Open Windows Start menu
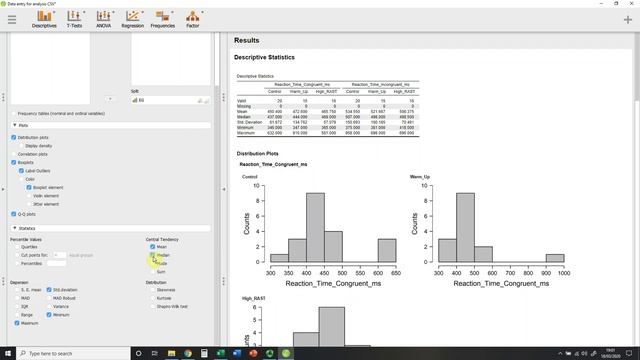640x360 pixels. click(x=8, y=353)
